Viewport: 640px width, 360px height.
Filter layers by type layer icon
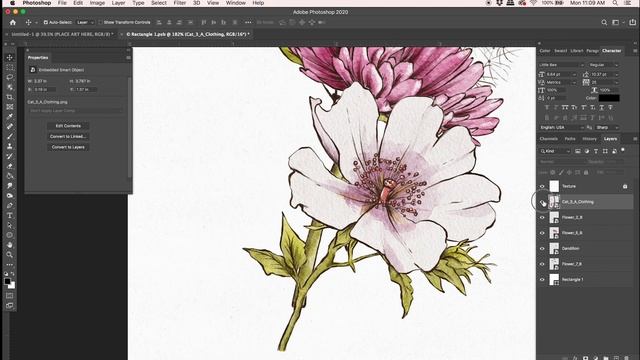(596, 151)
